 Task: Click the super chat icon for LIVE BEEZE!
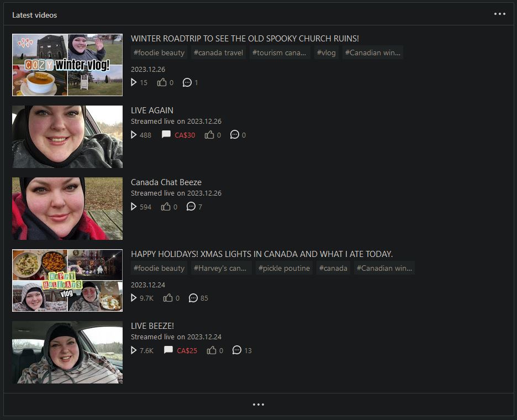pos(168,350)
